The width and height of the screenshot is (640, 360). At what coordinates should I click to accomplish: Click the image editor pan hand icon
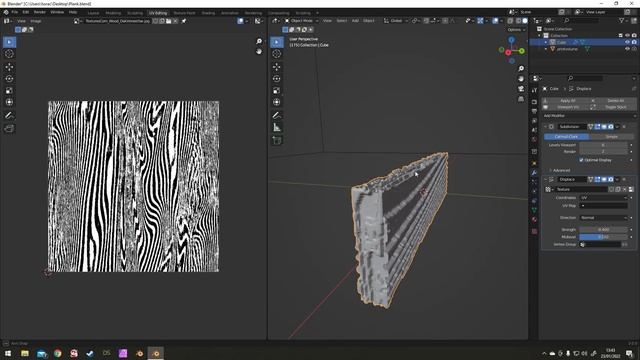pyautogui.click(x=259, y=51)
